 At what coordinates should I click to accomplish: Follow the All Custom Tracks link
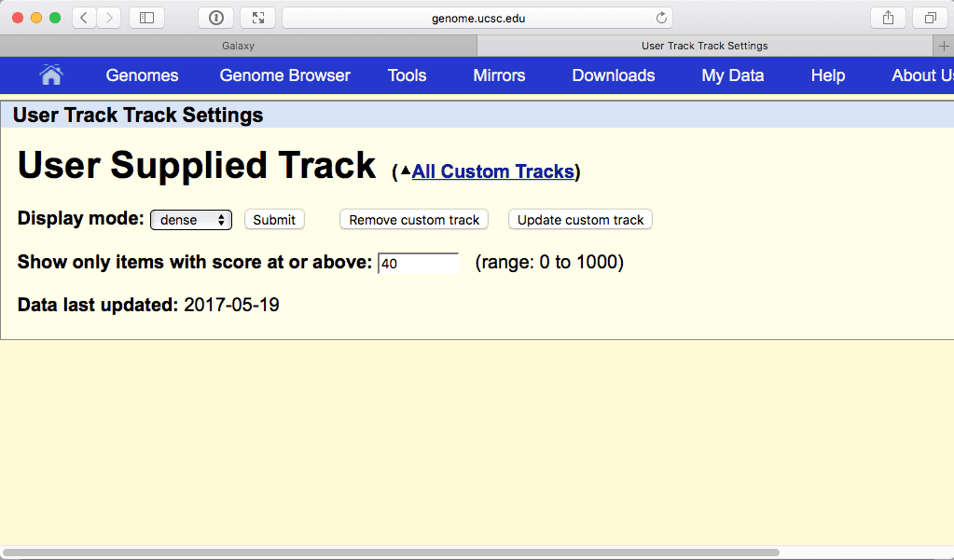492,171
